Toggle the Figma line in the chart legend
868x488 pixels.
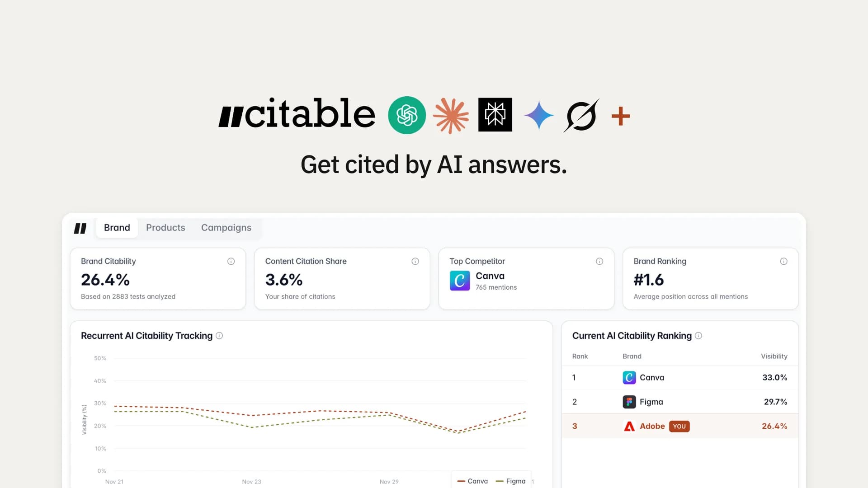coord(511,481)
